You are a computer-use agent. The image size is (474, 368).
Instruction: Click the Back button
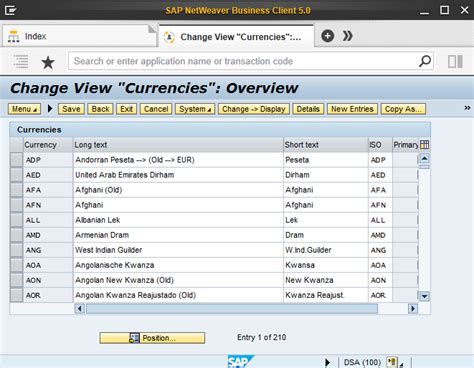pyautogui.click(x=100, y=109)
